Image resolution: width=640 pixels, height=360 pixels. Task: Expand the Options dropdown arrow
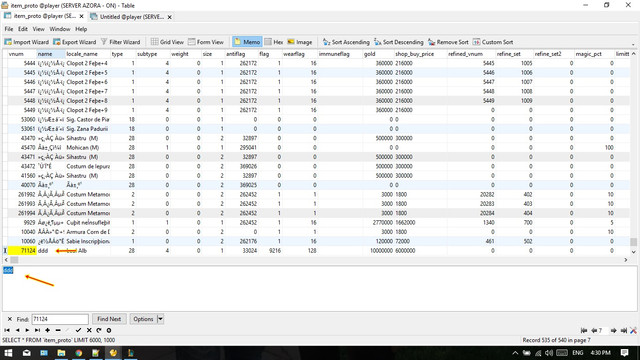[x=160, y=319]
